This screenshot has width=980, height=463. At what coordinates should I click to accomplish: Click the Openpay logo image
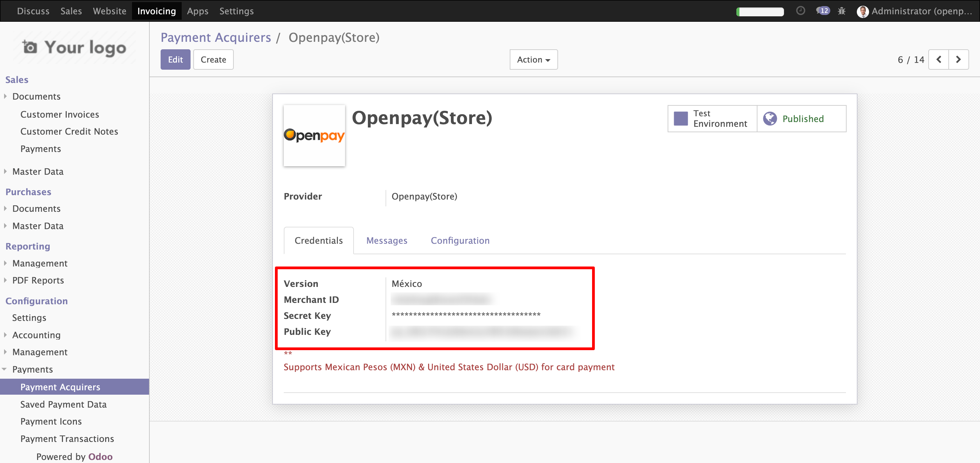tap(314, 136)
